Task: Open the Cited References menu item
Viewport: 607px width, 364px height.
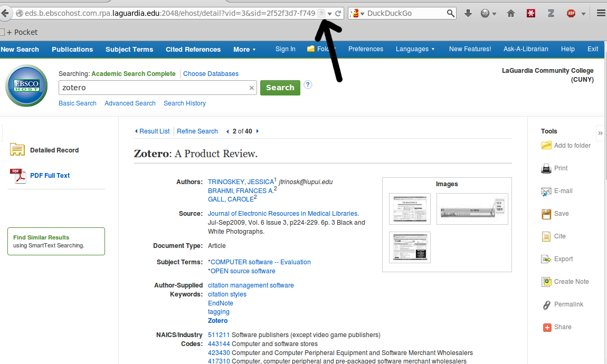Action: tap(193, 49)
